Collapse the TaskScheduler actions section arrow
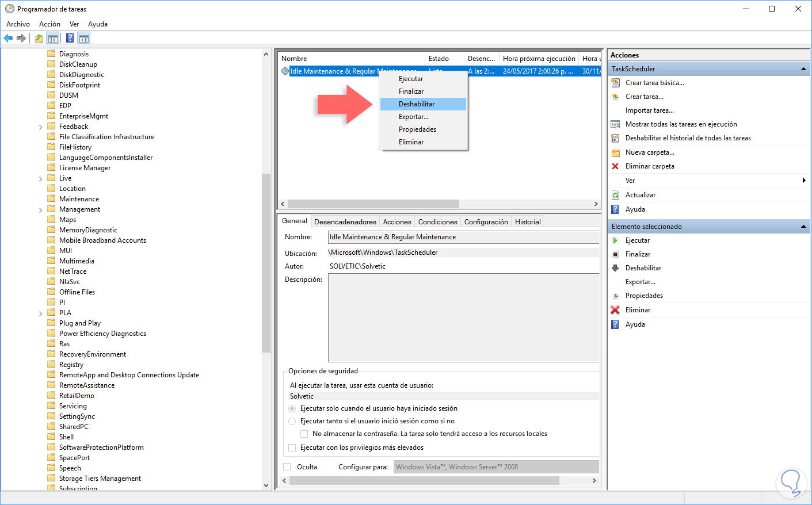 coord(803,69)
